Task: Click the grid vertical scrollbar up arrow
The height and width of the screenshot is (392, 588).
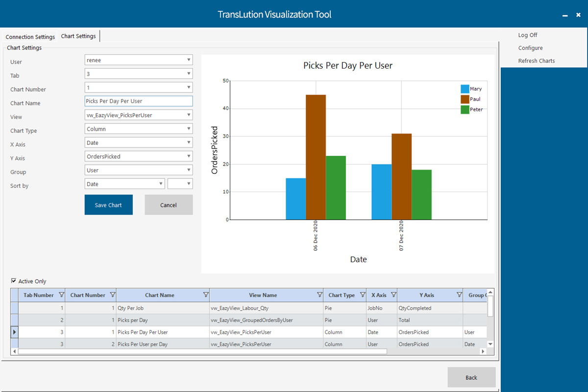Action: click(x=490, y=292)
